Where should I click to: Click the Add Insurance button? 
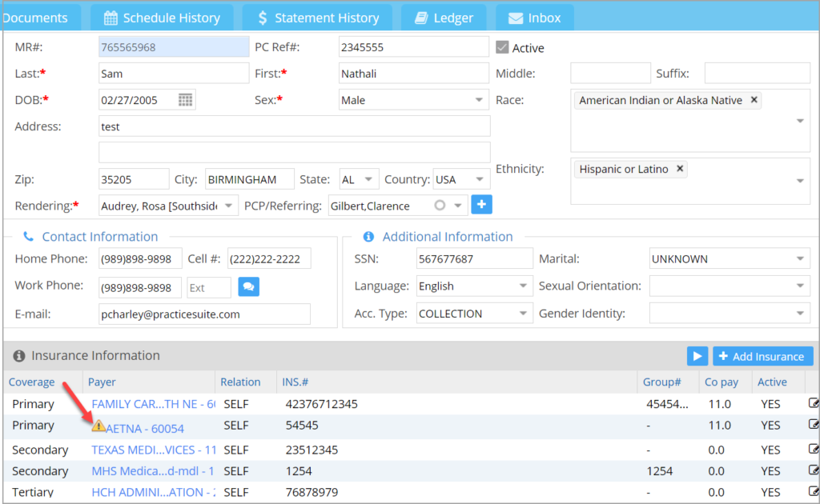762,356
